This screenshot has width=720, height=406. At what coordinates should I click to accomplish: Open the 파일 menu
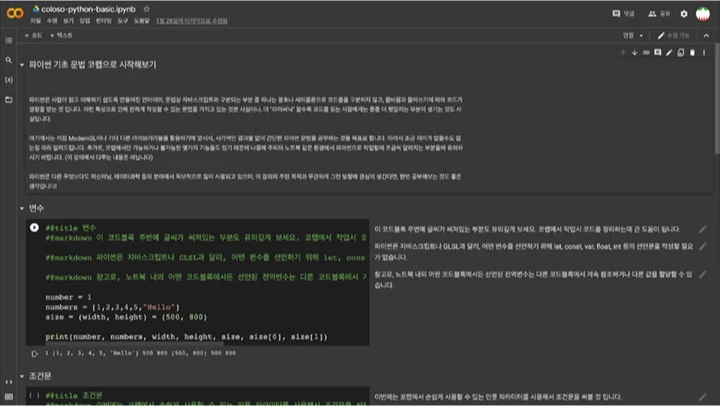[35, 21]
